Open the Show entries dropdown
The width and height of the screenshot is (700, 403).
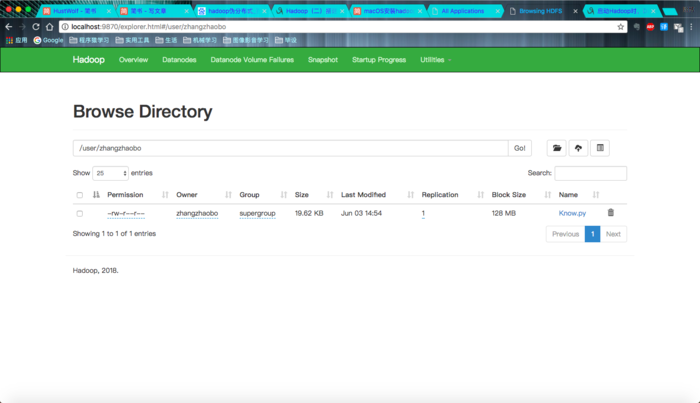110,173
